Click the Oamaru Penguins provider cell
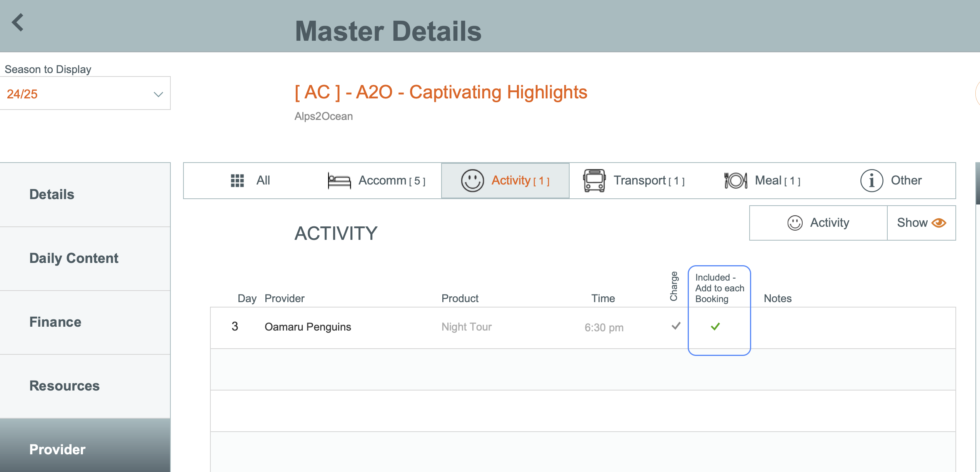 [308, 327]
